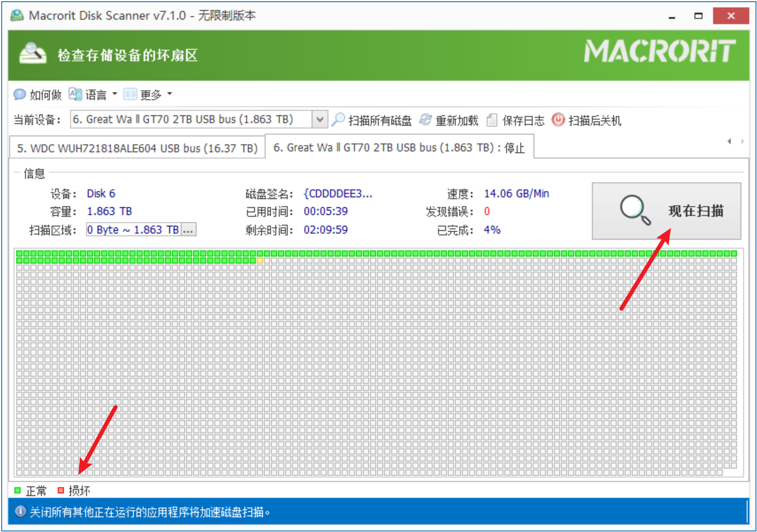The width and height of the screenshot is (757, 532).
Task: Click the red power icon for 扫描后关机
Action: click(558, 120)
